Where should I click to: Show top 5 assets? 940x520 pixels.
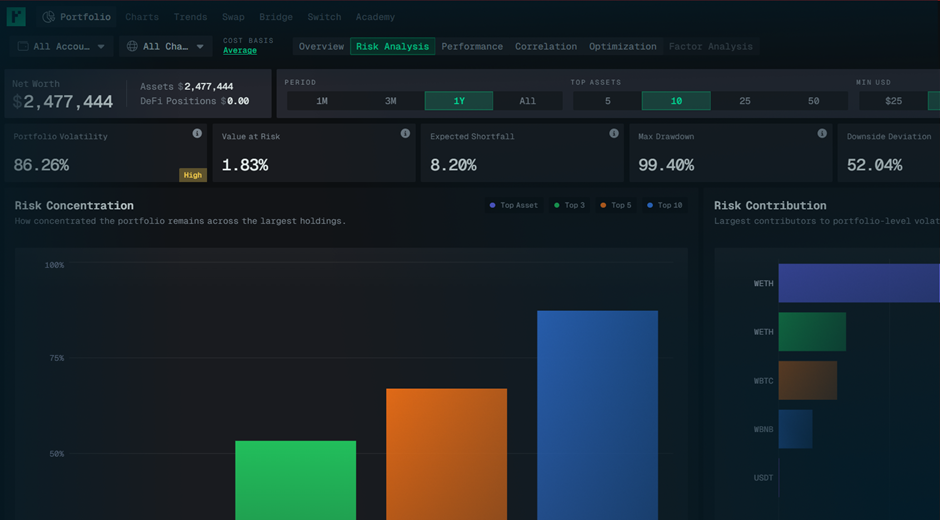click(607, 101)
